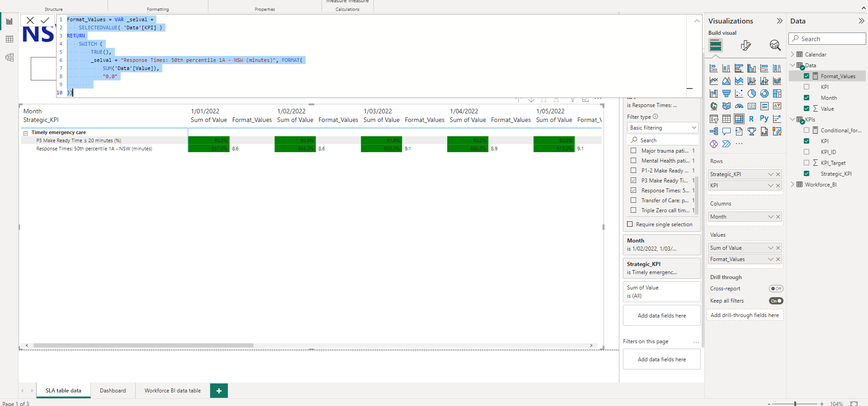Open the Format visual pane
Viewport: 868px width, 406px height.
pos(745,45)
